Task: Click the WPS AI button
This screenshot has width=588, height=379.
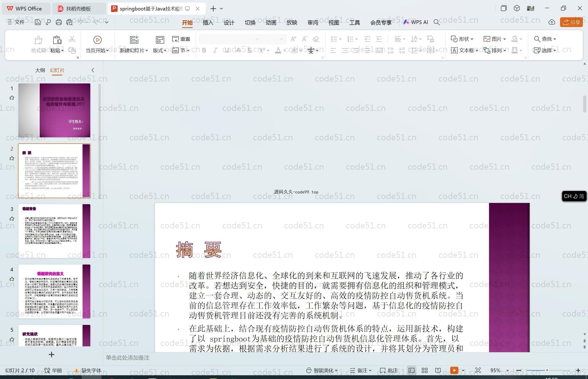Action: click(x=415, y=22)
